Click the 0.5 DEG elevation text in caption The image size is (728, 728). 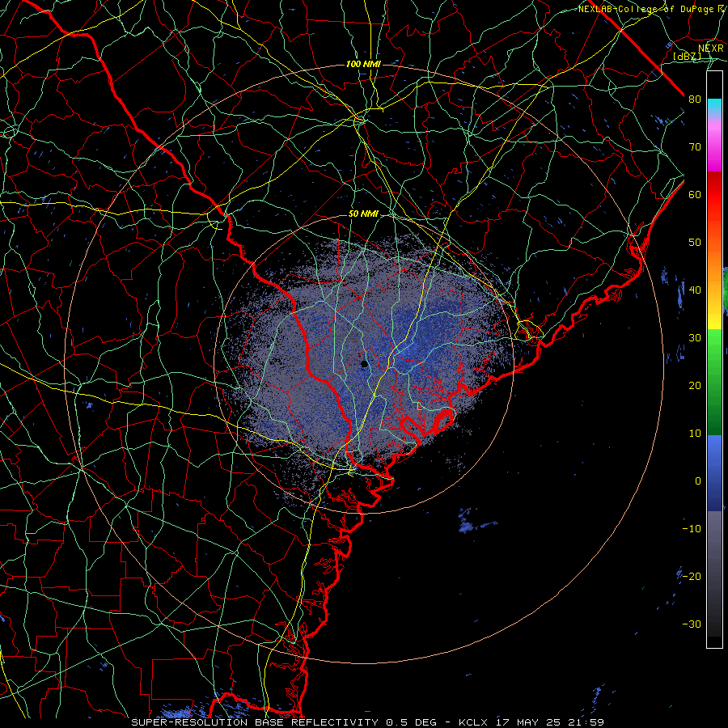[x=412, y=722]
